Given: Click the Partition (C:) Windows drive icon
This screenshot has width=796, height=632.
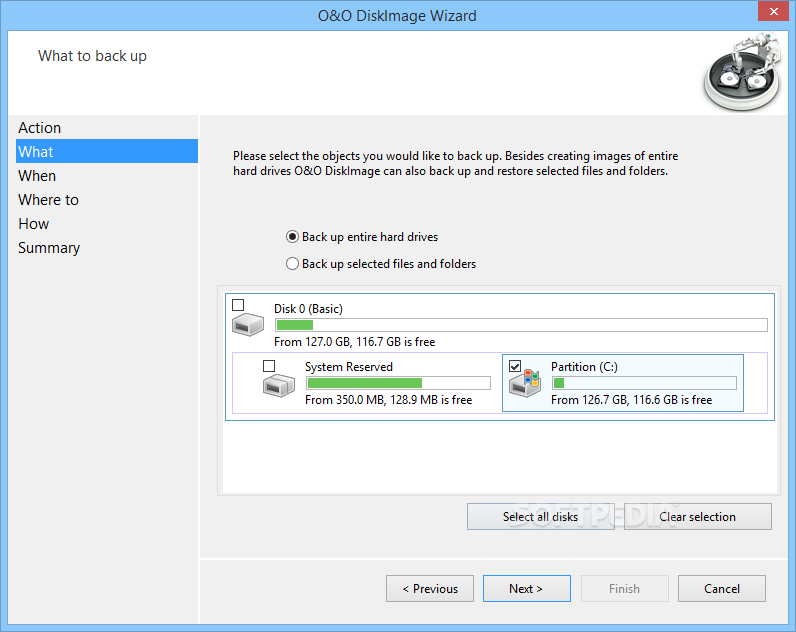Looking at the screenshot, I should click(x=525, y=384).
